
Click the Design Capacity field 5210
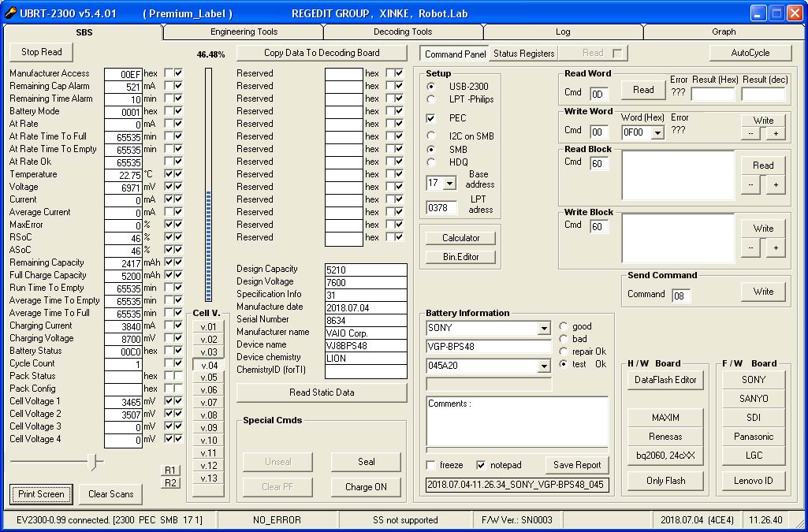click(366, 270)
